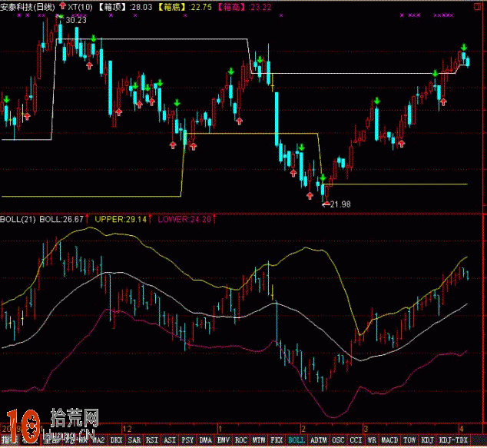This screenshot has width=487, height=448.
Task: Select the SAR indicator tab
Action: point(134,440)
